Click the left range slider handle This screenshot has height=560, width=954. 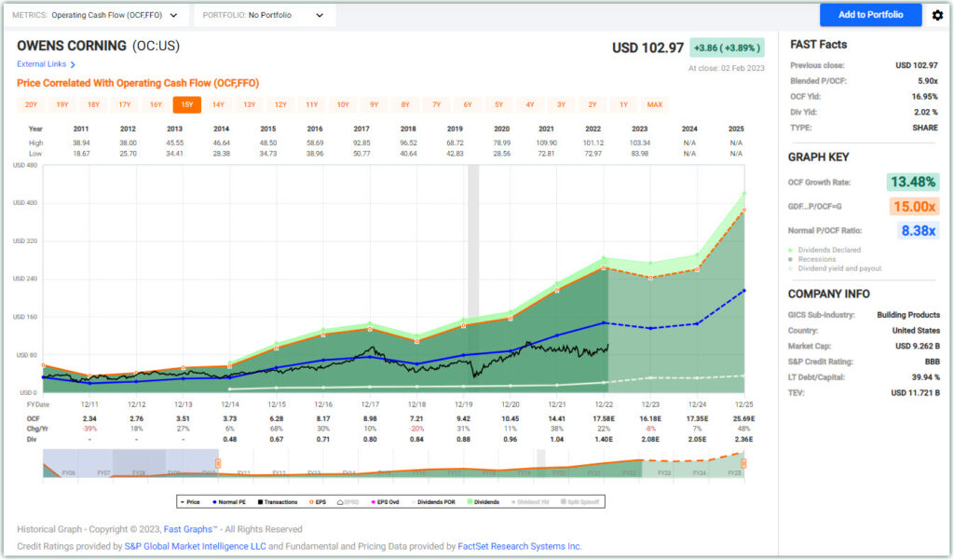[218, 464]
